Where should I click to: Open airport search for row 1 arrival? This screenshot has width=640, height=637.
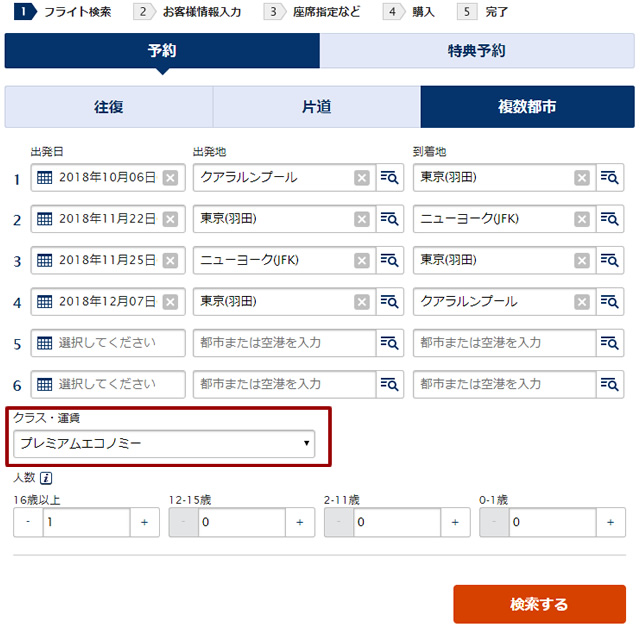(609, 178)
